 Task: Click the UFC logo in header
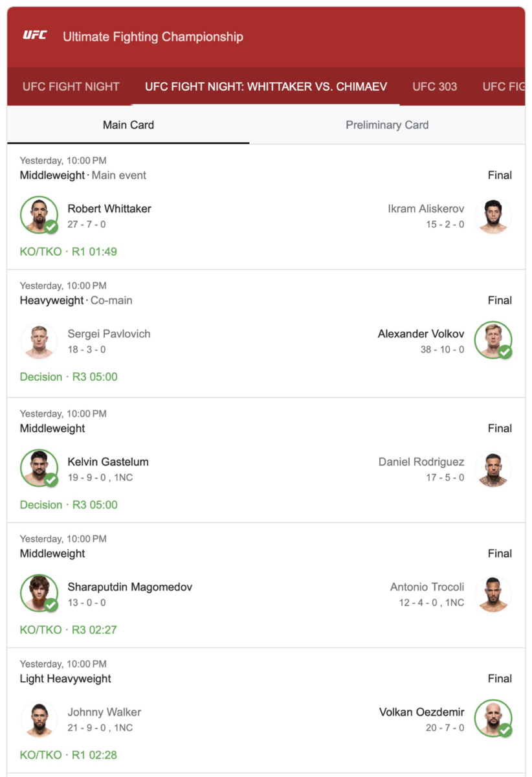pyautogui.click(x=35, y=36)
